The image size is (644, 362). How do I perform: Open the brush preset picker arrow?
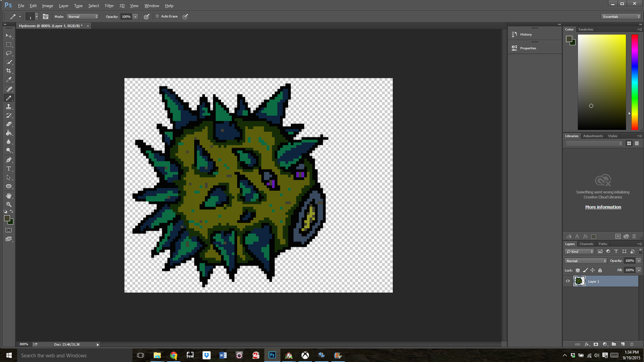tap(36, 17)
